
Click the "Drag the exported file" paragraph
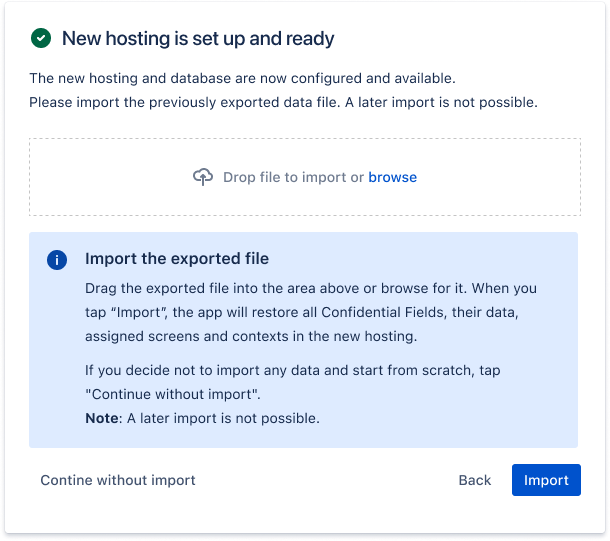[x=326, y=288]
